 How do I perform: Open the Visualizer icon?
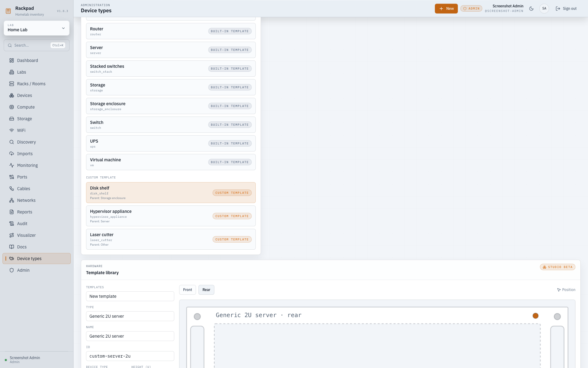click(12, 235)
